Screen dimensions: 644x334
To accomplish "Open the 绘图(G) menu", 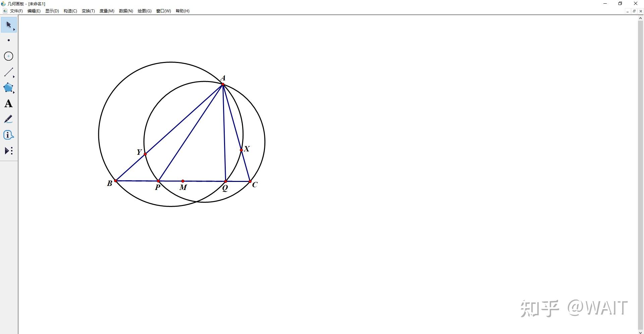I will [x=145, y=11].
